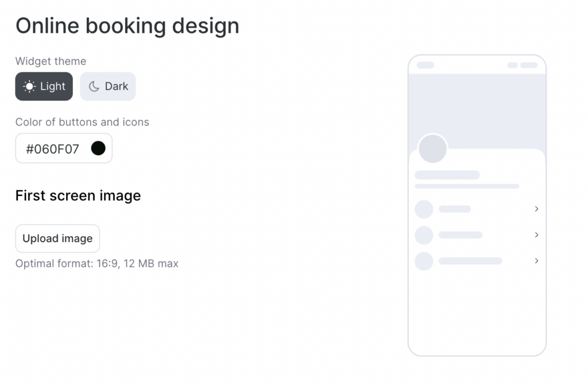The width and height of the screenshot is (588, 384).
Task: Open the first preview row chevron
Action: click(536, 209)
